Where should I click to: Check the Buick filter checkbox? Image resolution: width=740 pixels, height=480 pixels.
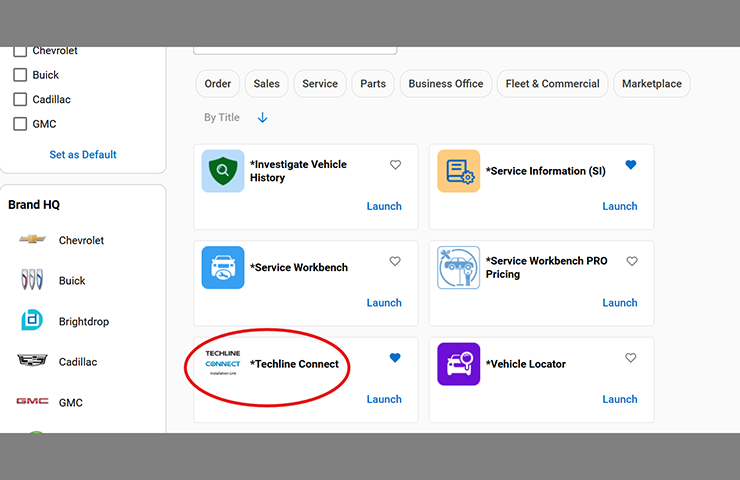20,75
